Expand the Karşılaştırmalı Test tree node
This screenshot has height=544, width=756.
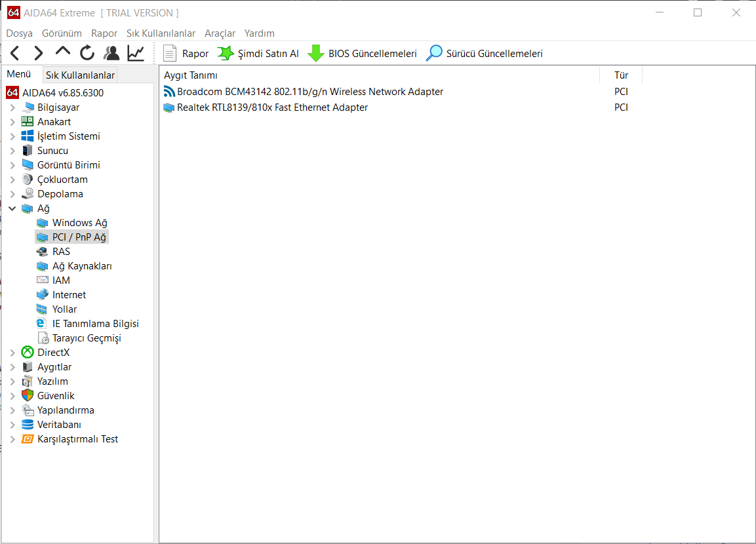(x=12, y=439)
